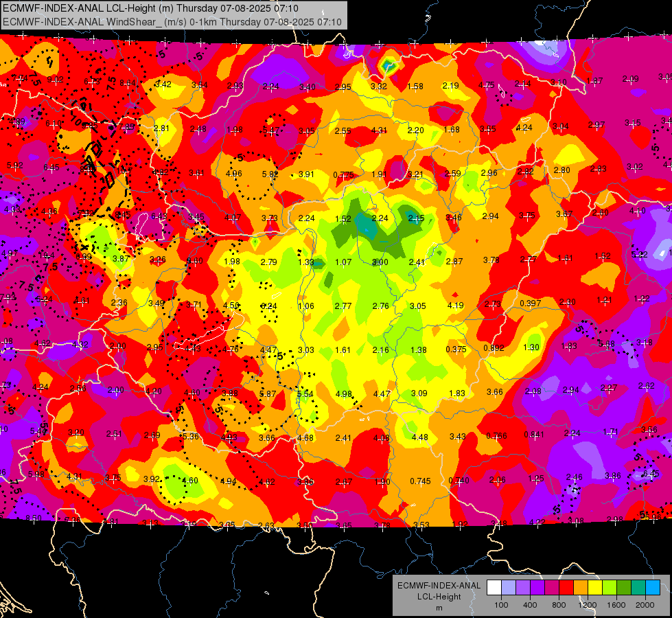The height and width of the screenshot is (618, 672).
Task: Click the wind shear value 4.68
Action: tap(305, 438)
